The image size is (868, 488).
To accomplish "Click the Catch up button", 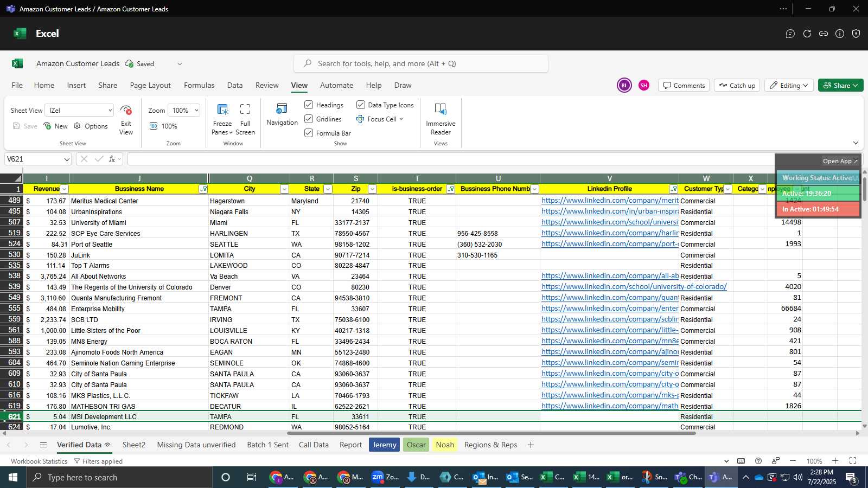I will point(737,85).
